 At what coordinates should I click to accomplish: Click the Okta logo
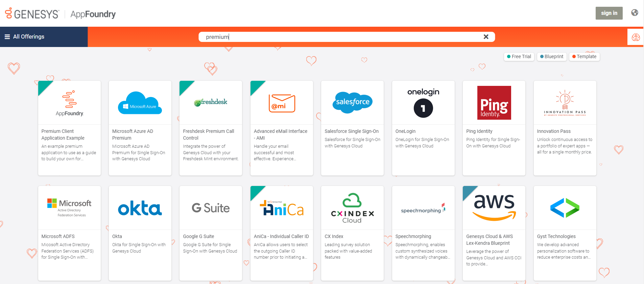(140, 208)
